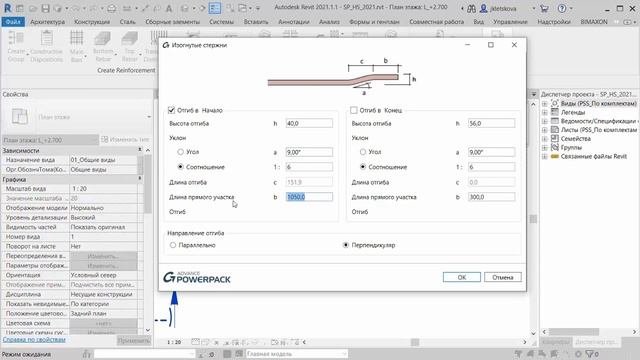Image resolution: width=640 pixels, height=360 pixels.
Task: Click the Top Rebar ribbon icon
Action: (x=129, y=38)
